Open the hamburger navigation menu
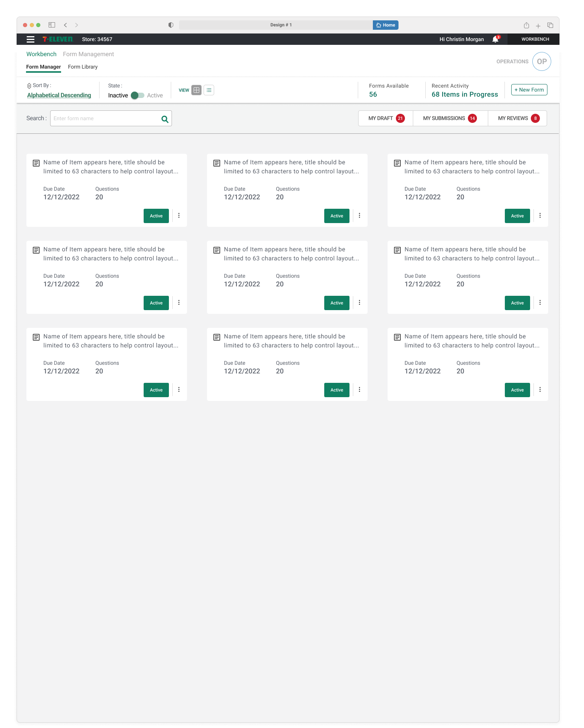 (x=31, y=39)
